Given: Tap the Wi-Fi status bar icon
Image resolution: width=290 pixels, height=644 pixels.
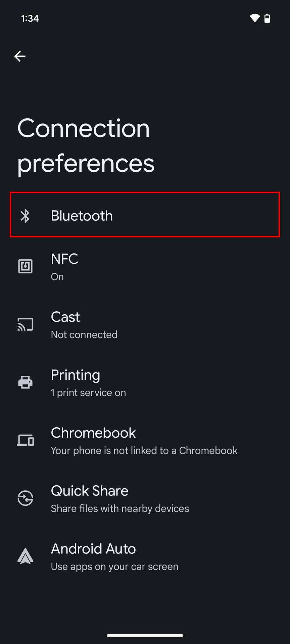Looking at the screenshot, I should tap(255, 18).
